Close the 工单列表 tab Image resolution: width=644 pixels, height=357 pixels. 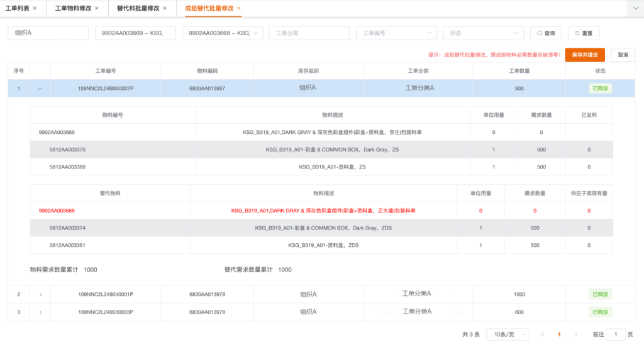pyautogui.click(x=35, y=8)
